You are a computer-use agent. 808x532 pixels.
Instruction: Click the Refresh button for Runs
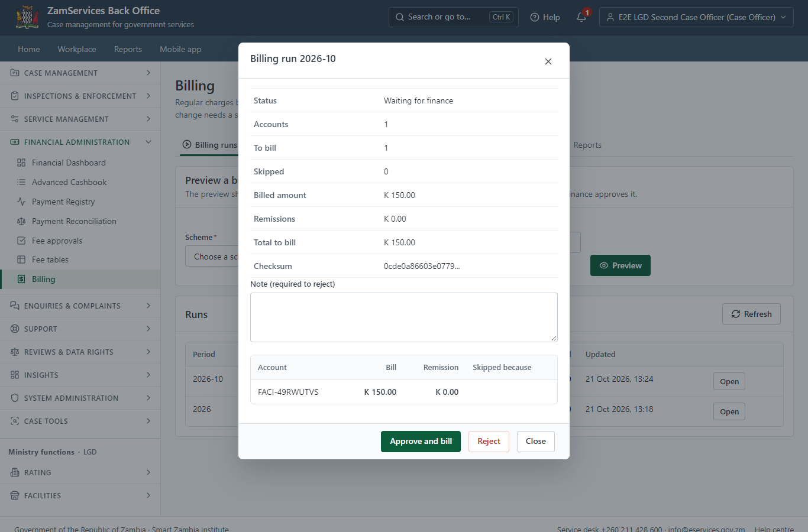coord(751,314)
